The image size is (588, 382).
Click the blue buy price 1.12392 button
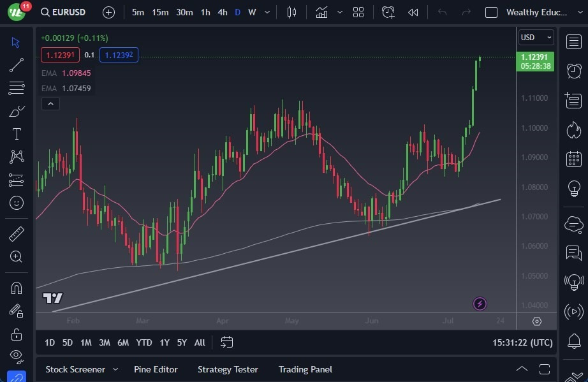pyautogui.click(x=119, y=55)
